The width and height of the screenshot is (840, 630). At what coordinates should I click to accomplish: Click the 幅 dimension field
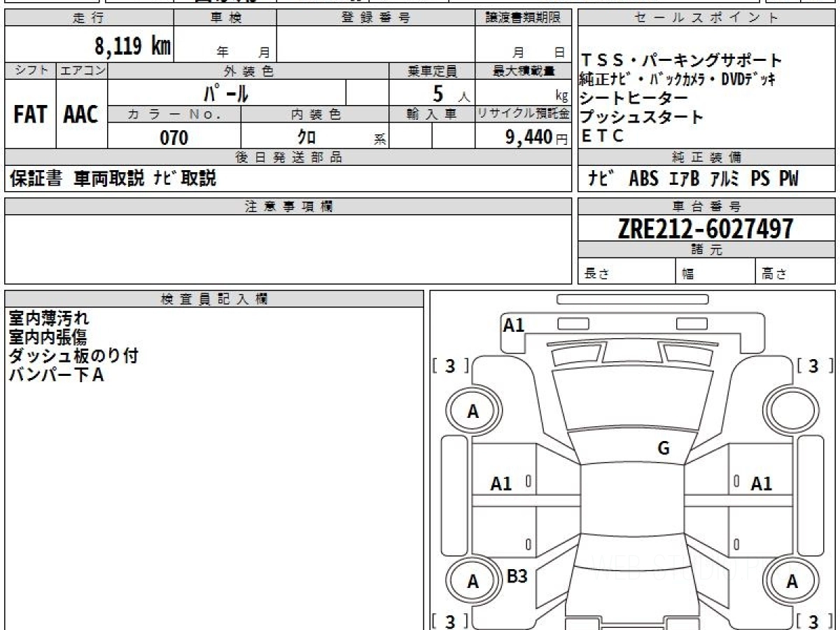click(716, 272)
